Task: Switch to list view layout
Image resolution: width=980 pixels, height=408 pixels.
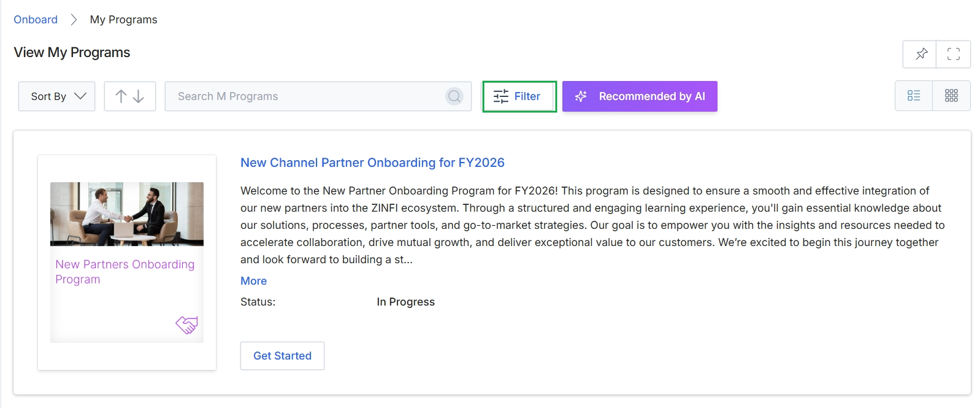Action: pos(914,96)
